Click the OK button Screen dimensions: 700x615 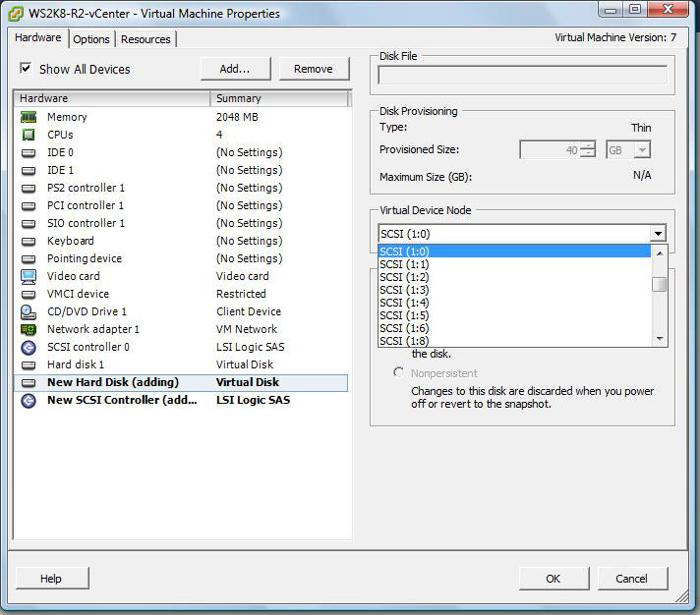click(x=554, y=579)
